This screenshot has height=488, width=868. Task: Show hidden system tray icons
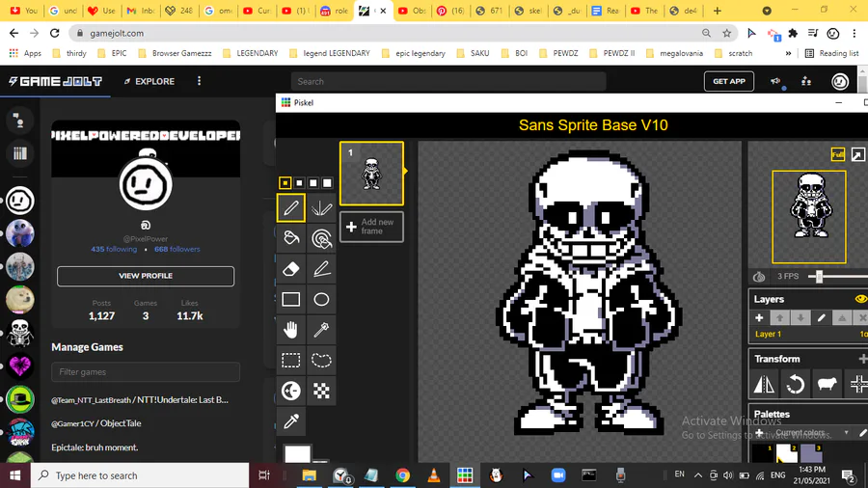pos(698,475)
